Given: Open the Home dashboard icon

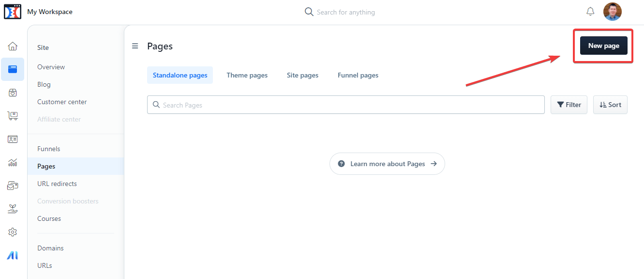Looking at the screenshot, I should 13,46.
